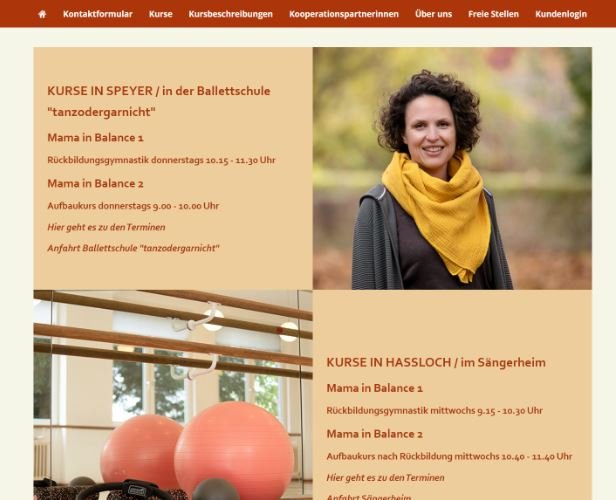Image resolution: width=616 pixels, height=500 pixels.
Task: Click Hassloch 'Mama in Balance 2' heading
Action: (374, 434)
